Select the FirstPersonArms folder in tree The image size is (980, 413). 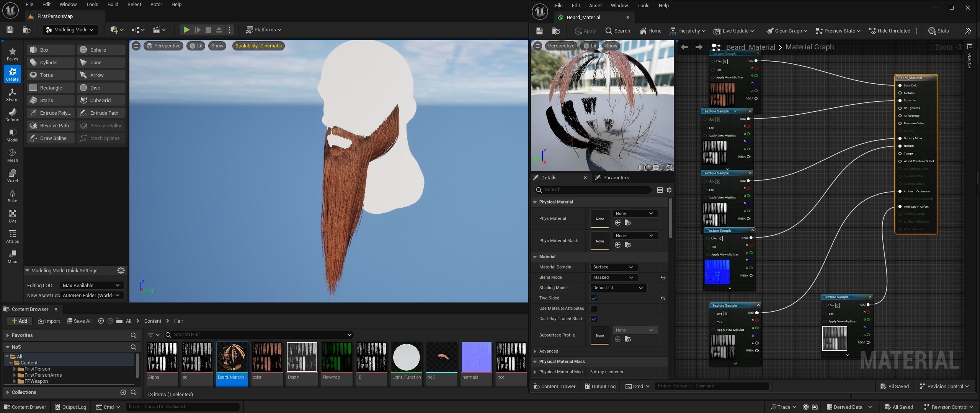click(43, 375)
